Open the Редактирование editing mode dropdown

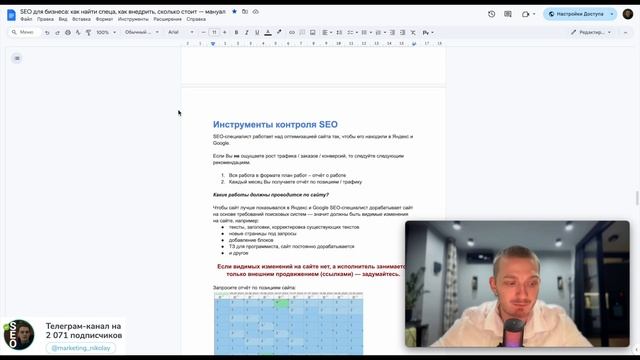591,32
